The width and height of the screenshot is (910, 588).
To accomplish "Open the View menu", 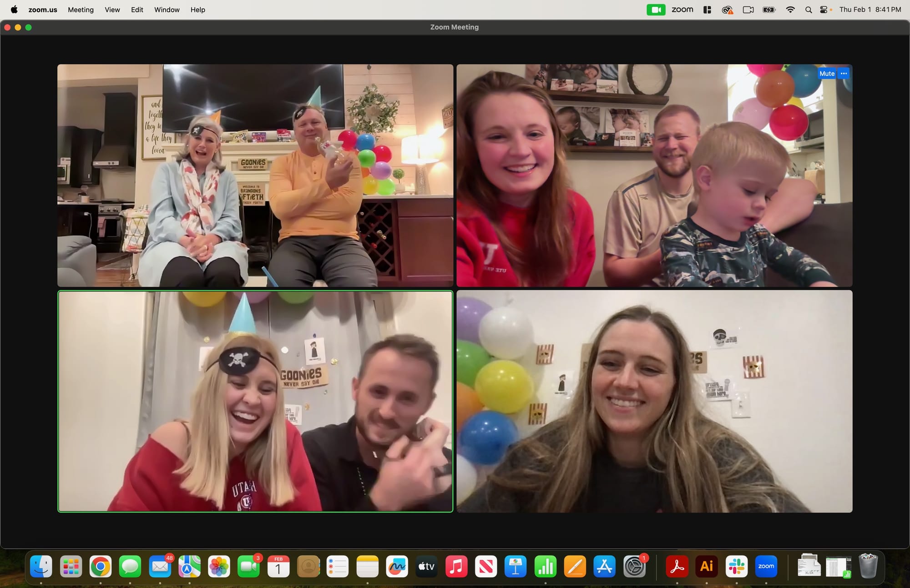I will point(112,10).
